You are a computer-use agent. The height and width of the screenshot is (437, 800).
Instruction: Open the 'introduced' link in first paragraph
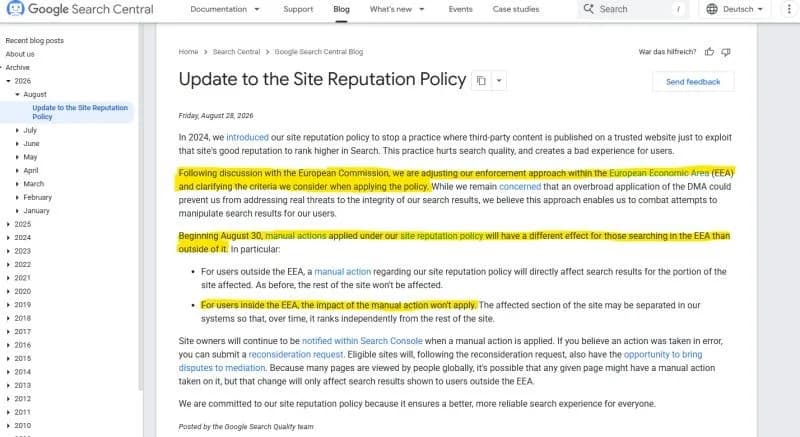(x=247, y=137)
